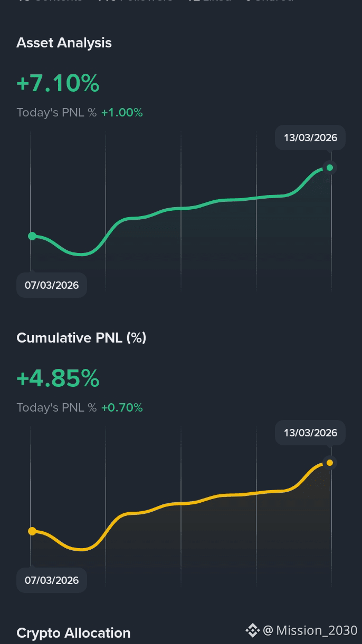Screen dimensions: 362x644
Task: Select the yellow start-point dot on PNL chart
Action: 32,531
